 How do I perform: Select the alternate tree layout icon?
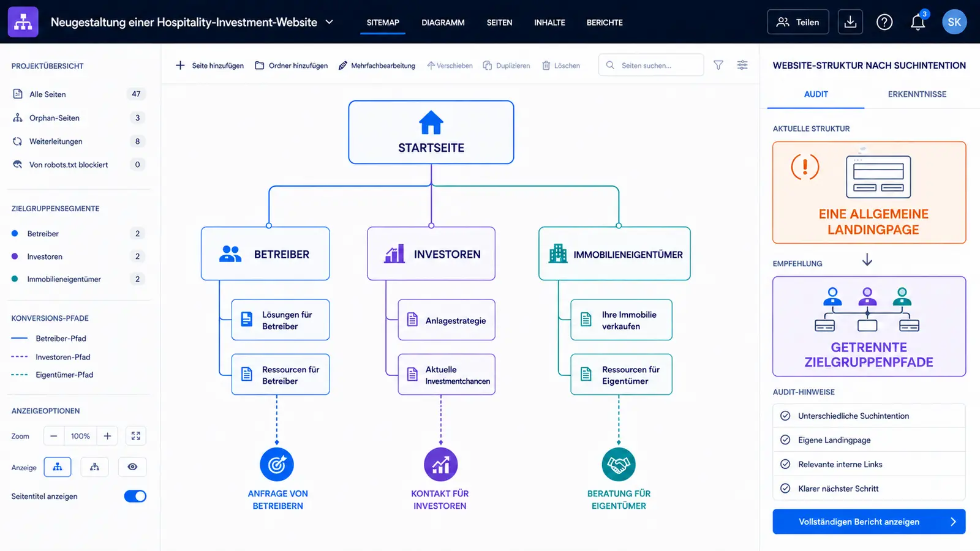tap(94, 467)
